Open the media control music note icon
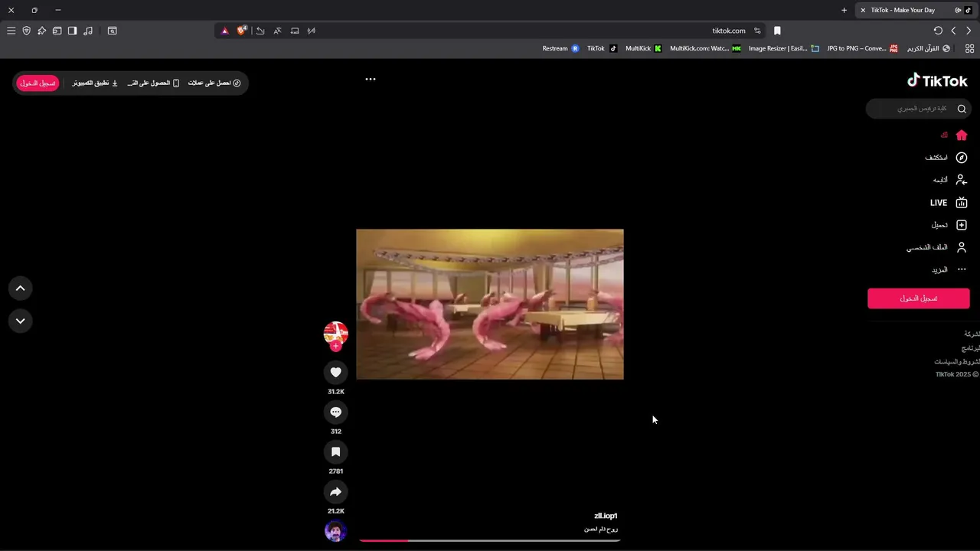 coord(88,31)
